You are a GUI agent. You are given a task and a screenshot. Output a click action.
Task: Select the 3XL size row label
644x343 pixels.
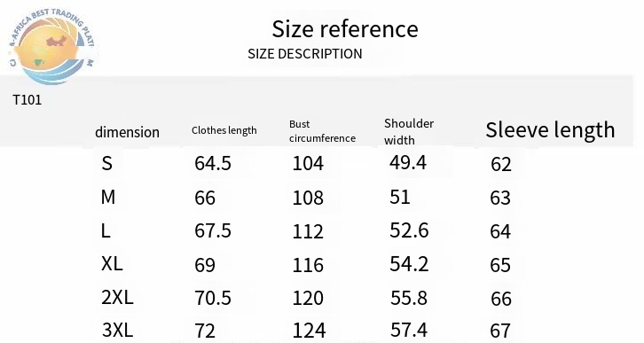117,330
